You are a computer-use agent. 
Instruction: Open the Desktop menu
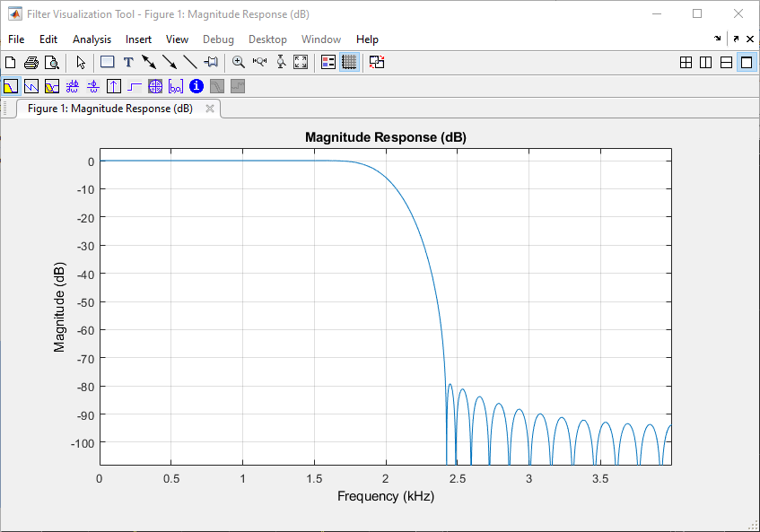tap(267, 39)
